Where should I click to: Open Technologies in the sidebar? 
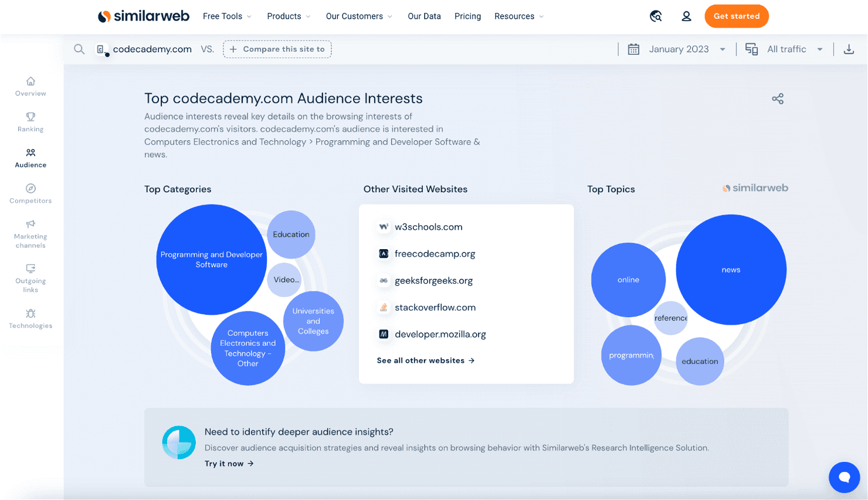pyautogui.click(x=30, y=319)
